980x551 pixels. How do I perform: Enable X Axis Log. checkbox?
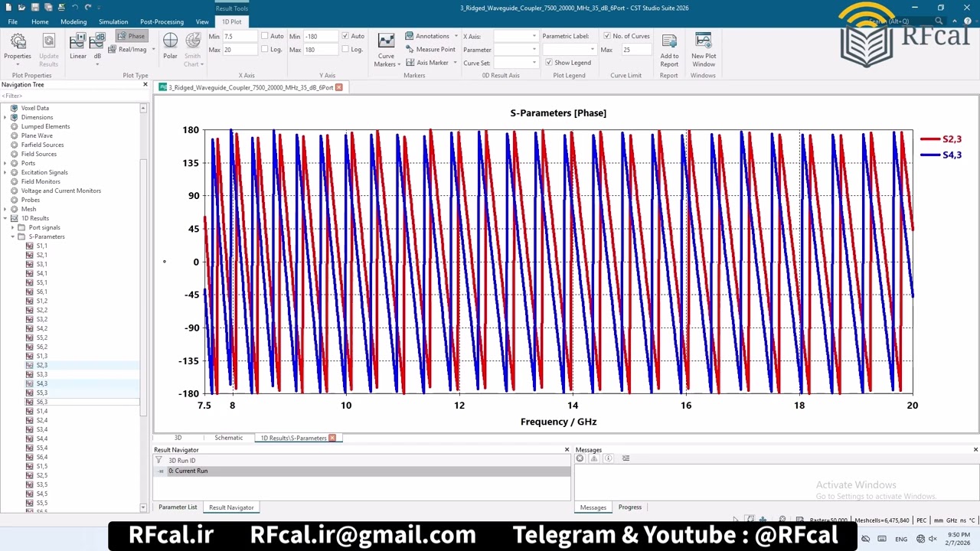click(265, 49)
